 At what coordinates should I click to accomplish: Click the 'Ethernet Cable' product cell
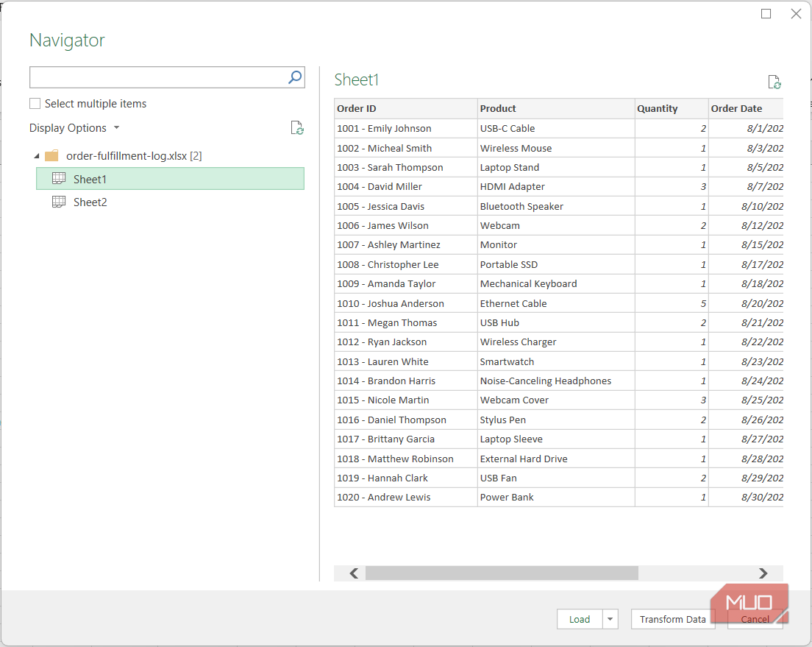coord(556,303)
